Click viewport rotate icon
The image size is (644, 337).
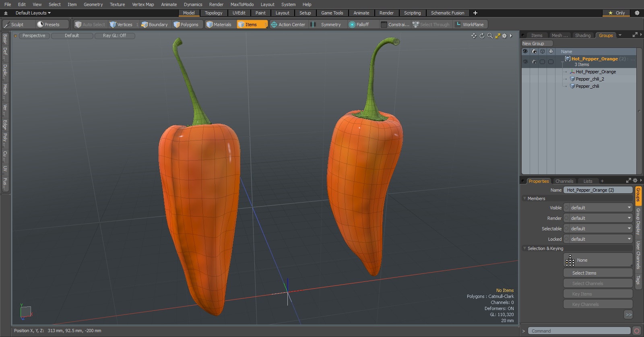tap(482, 36)
